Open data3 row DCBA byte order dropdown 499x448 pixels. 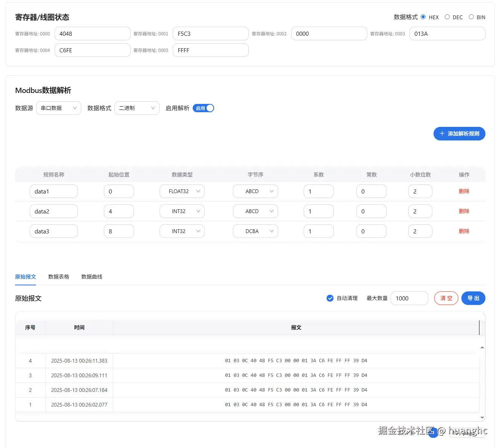point(256,231)
